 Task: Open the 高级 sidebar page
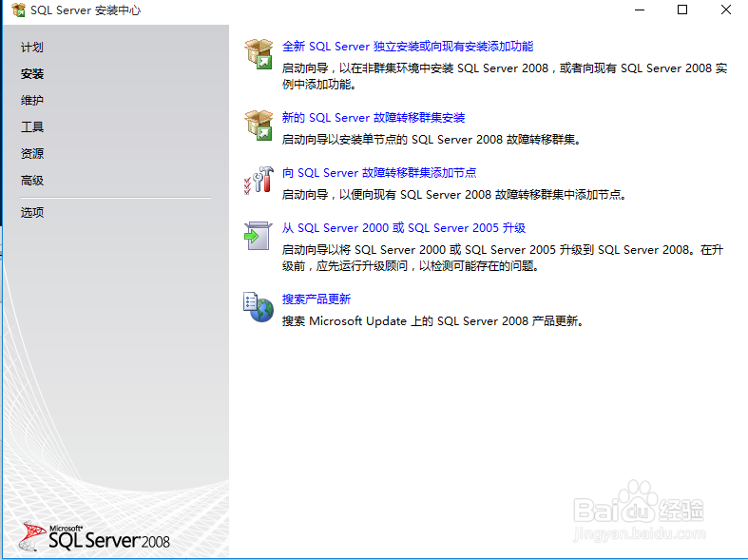pyautogui.click(x=32, y=181)
